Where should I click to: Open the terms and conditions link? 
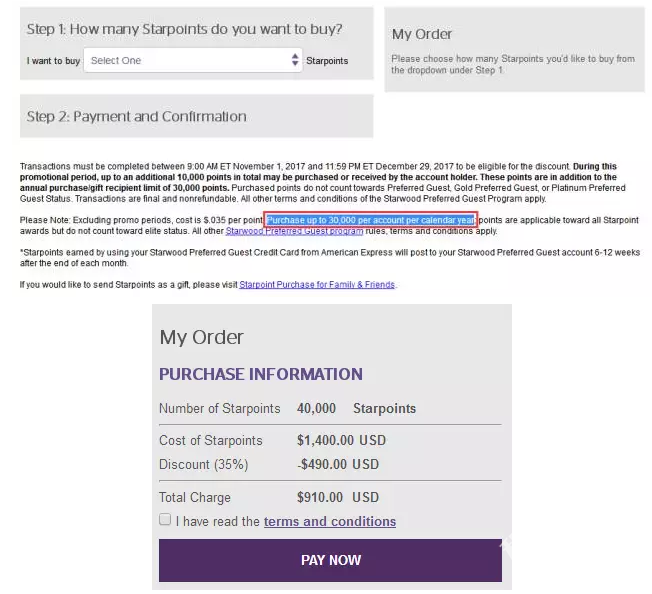click(x=330, y=521)
